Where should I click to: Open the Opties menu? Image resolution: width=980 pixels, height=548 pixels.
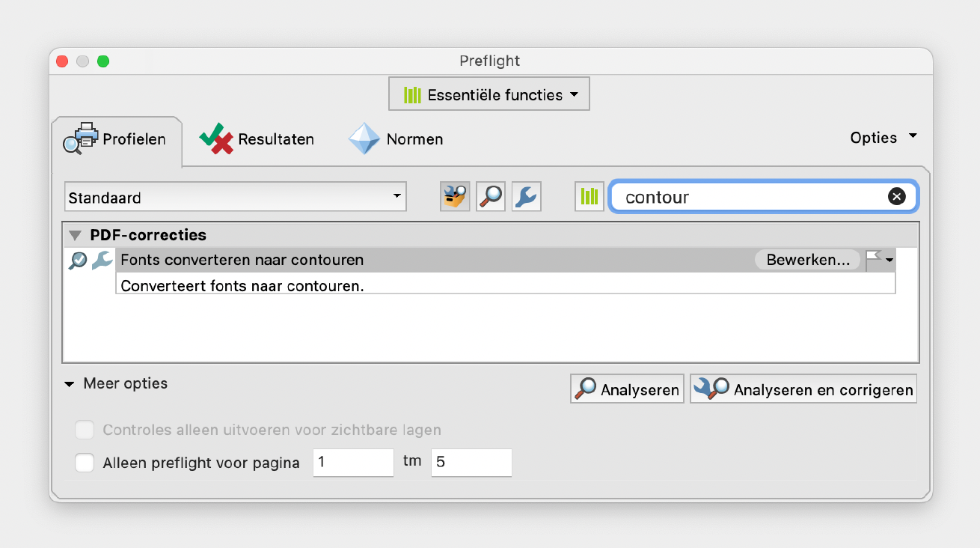[883, 138]
